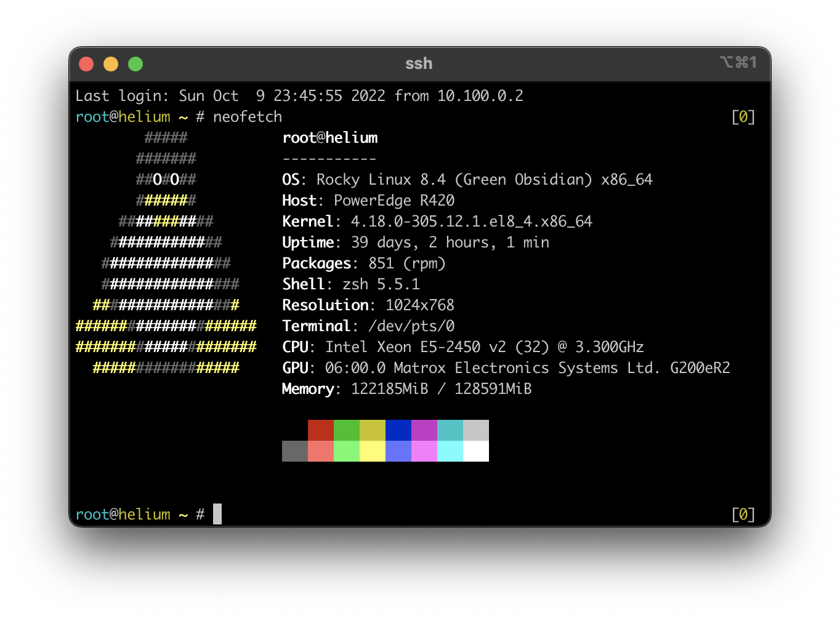Click the red close window button

coord(86,64)
